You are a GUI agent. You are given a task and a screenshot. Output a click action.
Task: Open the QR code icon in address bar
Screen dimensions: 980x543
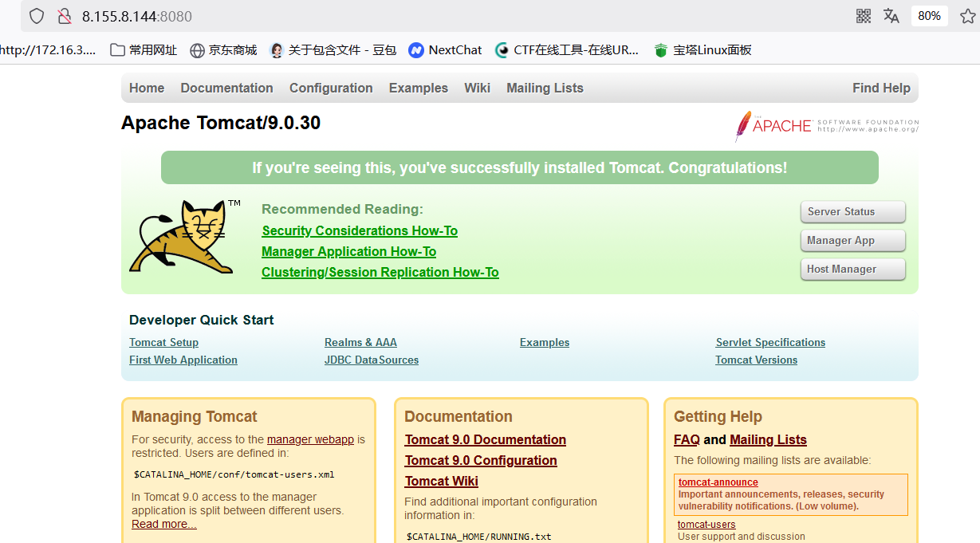pyautogui.click(x=864, y=16)
